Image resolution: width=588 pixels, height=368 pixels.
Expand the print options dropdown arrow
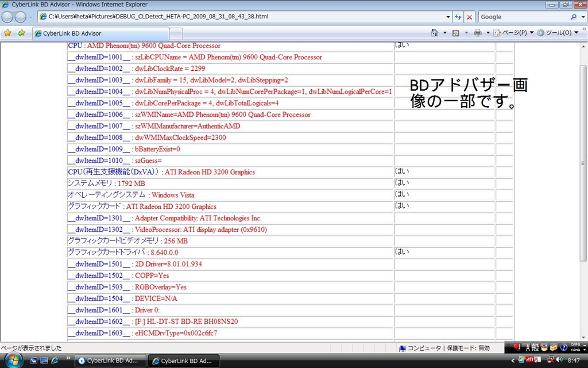pos(488,33)
